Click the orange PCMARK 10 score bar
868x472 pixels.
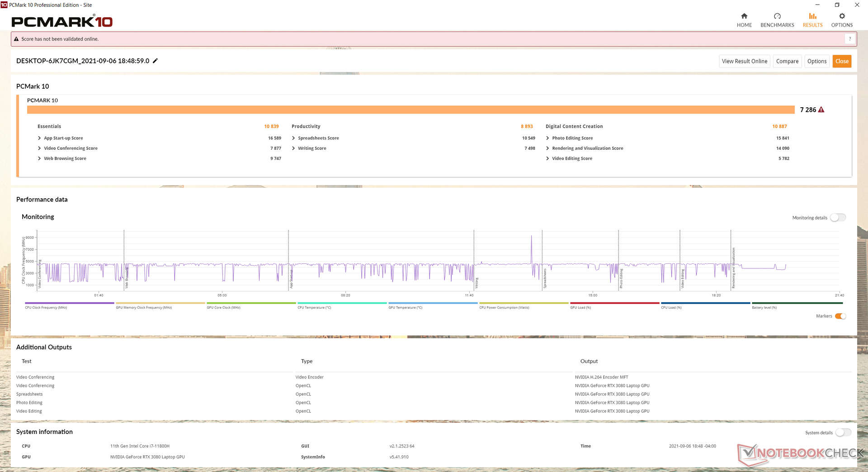coord(410,110)
